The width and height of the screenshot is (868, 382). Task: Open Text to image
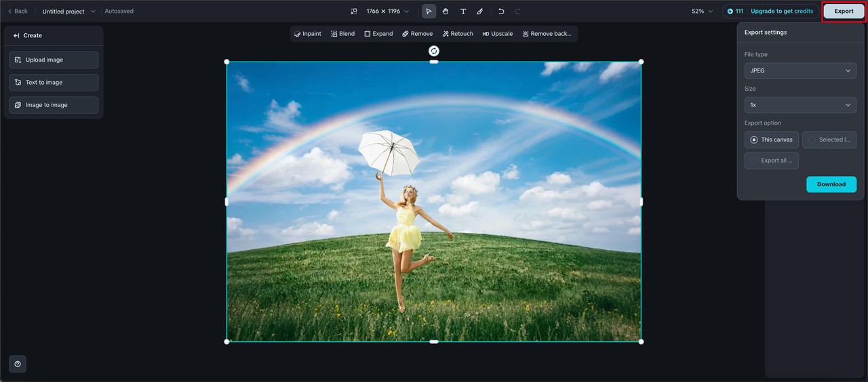(x=54, y=83)
